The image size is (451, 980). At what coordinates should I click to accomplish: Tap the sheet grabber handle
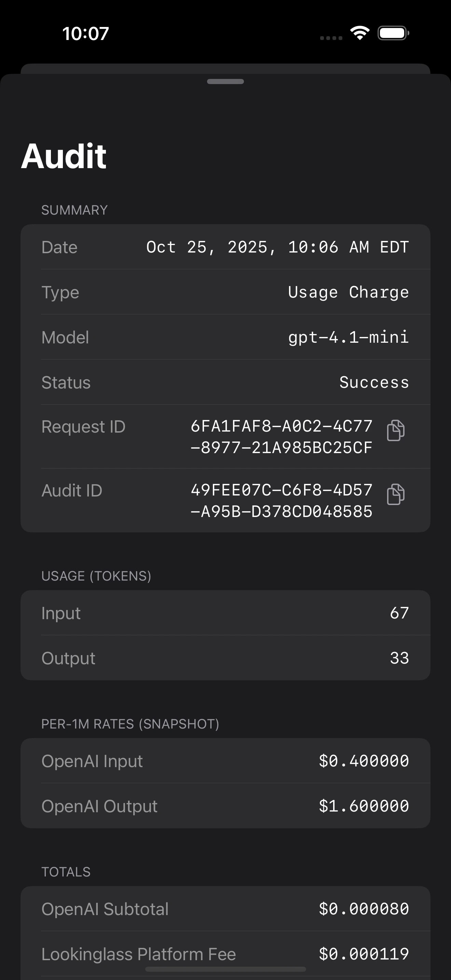(225, 81)
